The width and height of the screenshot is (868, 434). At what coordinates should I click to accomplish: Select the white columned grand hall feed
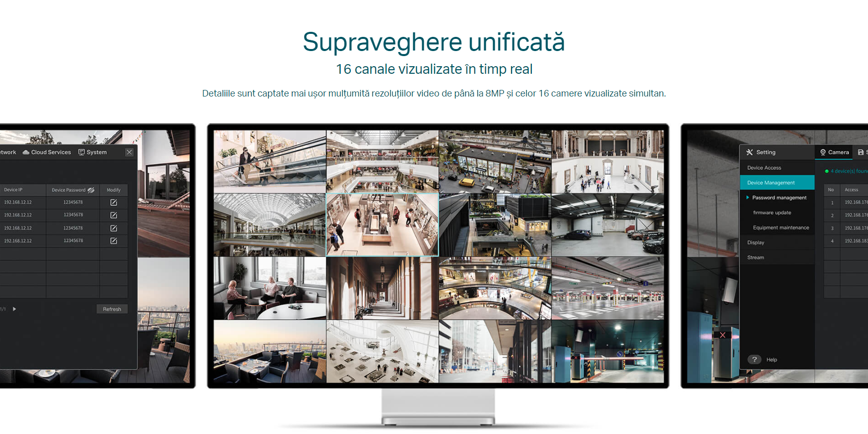608,162
